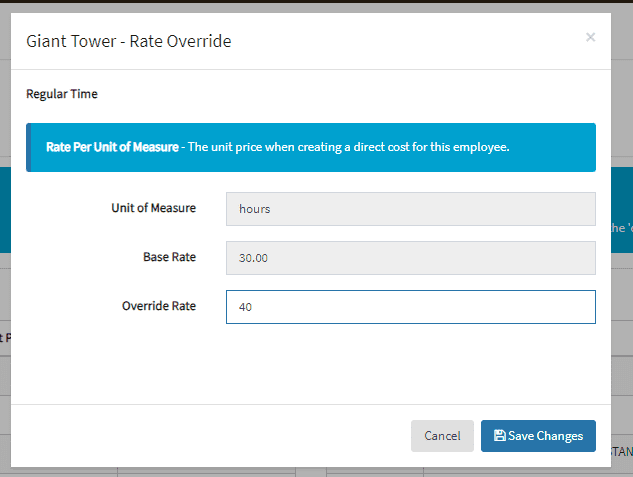Viewport: 633px width, 477px height.
Task: Click bold "Rate Per Unit of Measure" banner text
Action: click(x=112, y=147)
